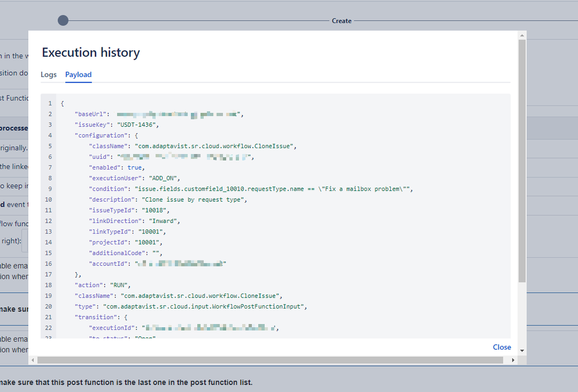
Task: Click the condition string on line 9
Action: pyautogui.click(x=272, y=189)
